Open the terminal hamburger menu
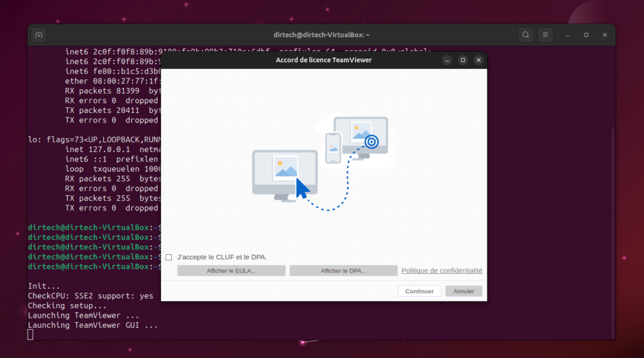The image size is (644, 358). point(545,35)
